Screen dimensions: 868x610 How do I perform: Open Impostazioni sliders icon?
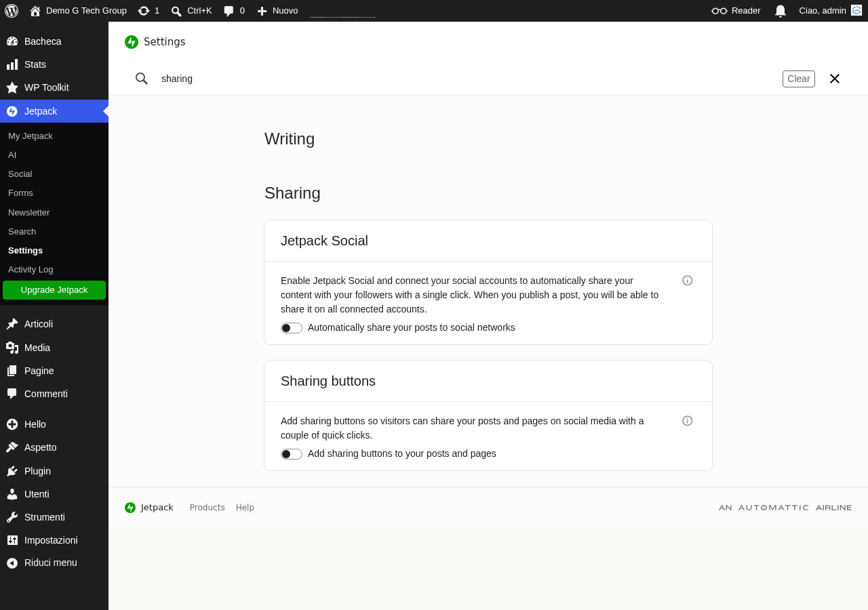point(12,540)
